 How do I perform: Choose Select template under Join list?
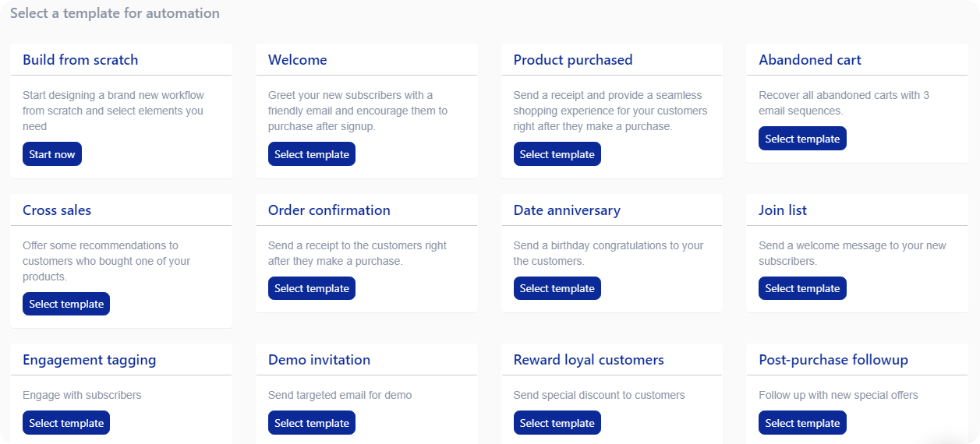click(802, 288)
